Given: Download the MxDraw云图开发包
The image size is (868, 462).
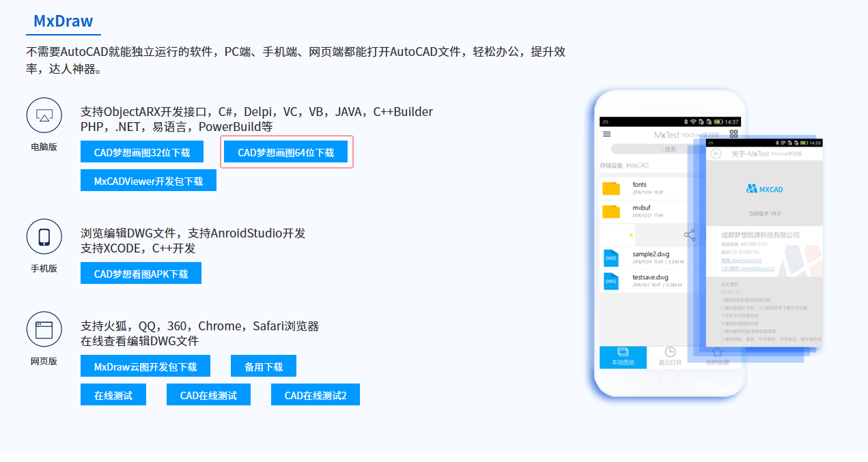Looking at the screenshot, I should pyautogui.click(x=145, y=366).
